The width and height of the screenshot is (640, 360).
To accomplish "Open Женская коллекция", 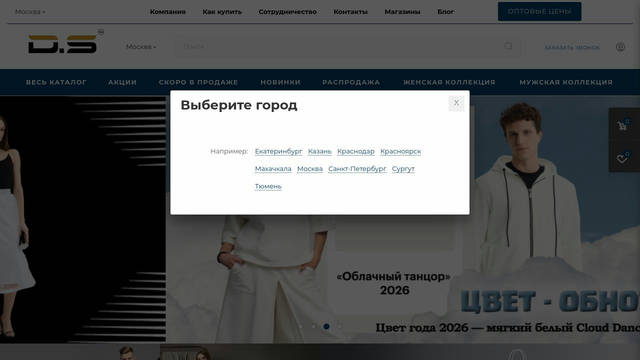I will coord(449,82).
